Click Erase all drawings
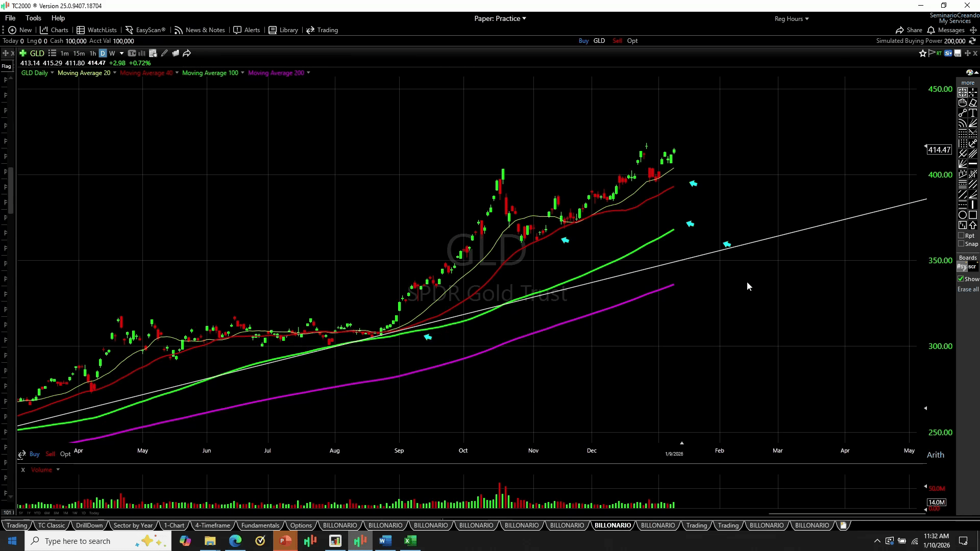Viewport: 980px width, 551px height. [968, 289]
